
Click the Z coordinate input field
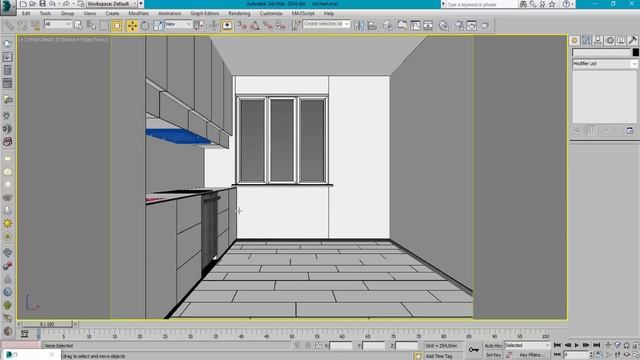(x=407, y=346)
